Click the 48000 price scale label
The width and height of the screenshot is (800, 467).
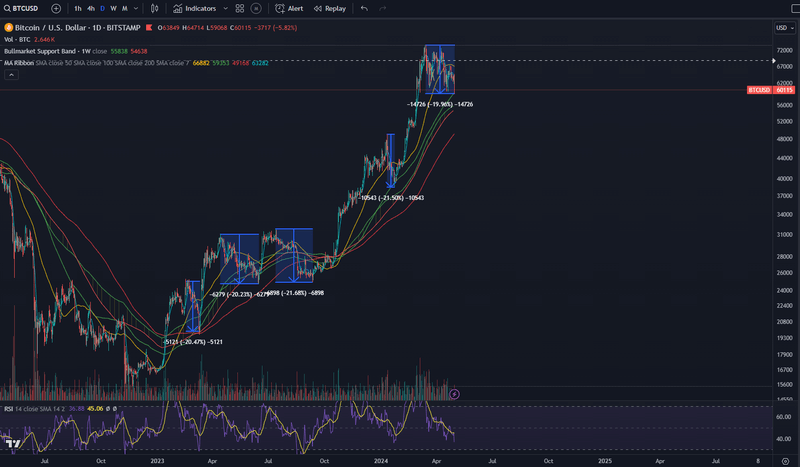coord(784,139)
